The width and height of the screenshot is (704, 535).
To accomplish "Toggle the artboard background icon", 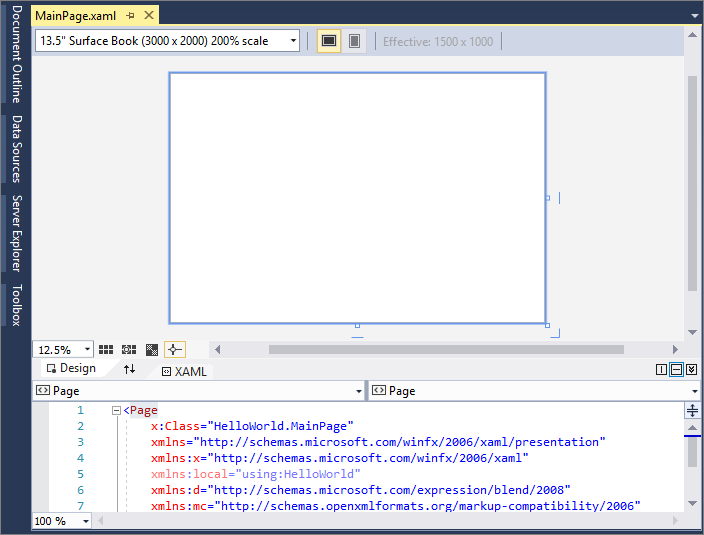I will tap(152, 350).
